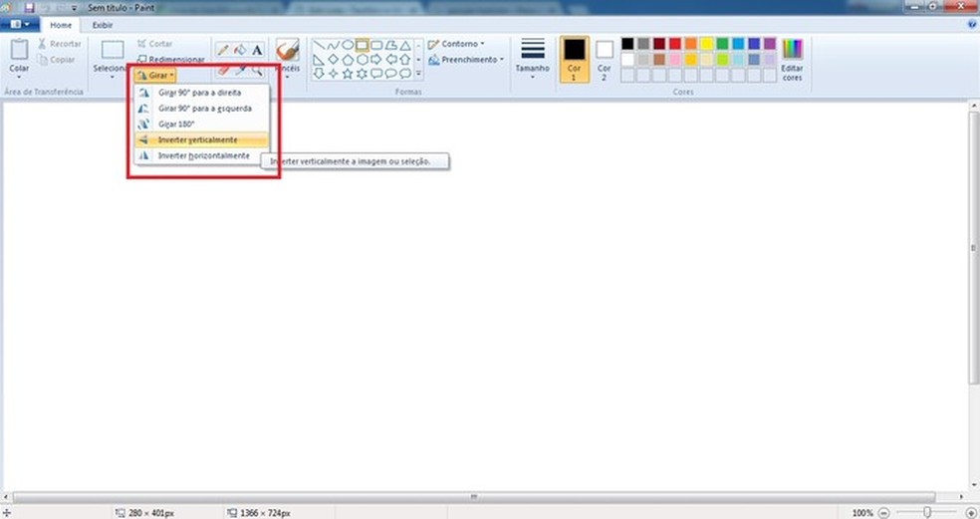The height and width of the screenshot is (519, 980).
Task: Click the save icon in title bar
Action: 29,8
